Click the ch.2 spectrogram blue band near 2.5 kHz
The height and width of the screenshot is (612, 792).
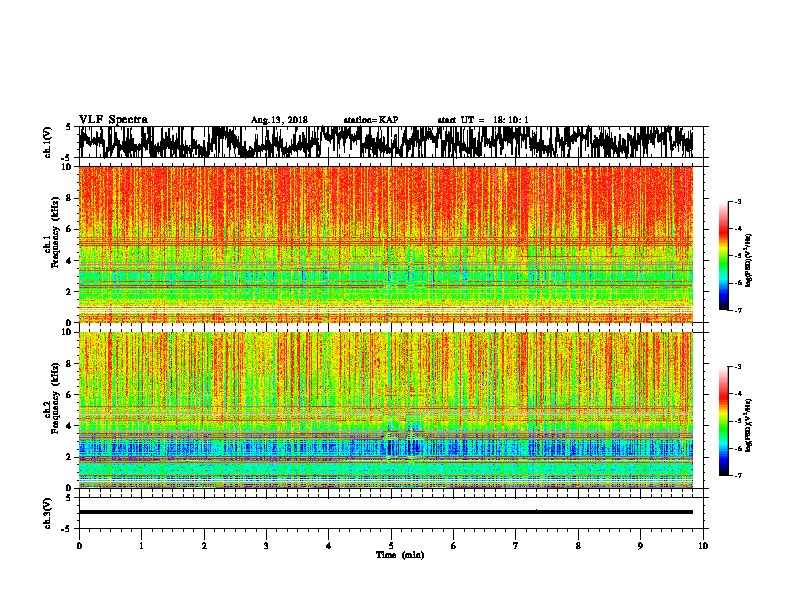coord(385,447)
